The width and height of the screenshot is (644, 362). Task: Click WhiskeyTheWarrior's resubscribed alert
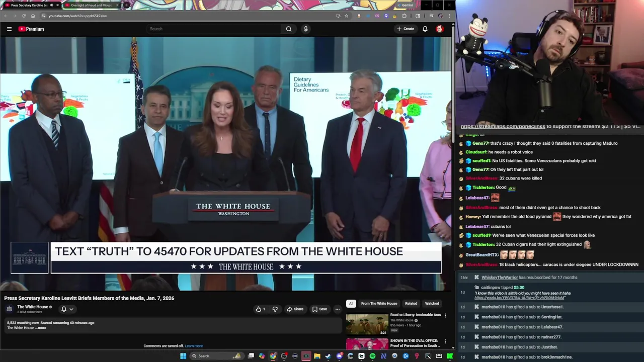pyautogui.click(x=529, y=278)
